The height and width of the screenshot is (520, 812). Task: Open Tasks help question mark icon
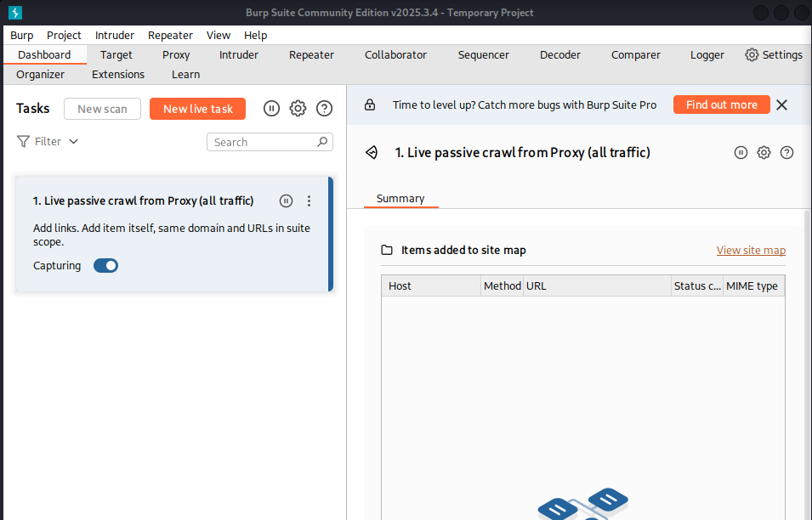[324, 109]
